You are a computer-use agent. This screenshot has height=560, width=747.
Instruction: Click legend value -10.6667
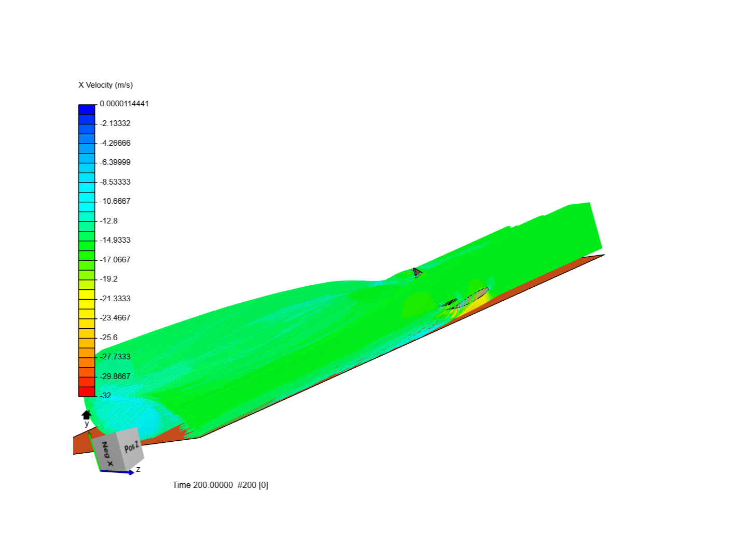pos(115,201)
